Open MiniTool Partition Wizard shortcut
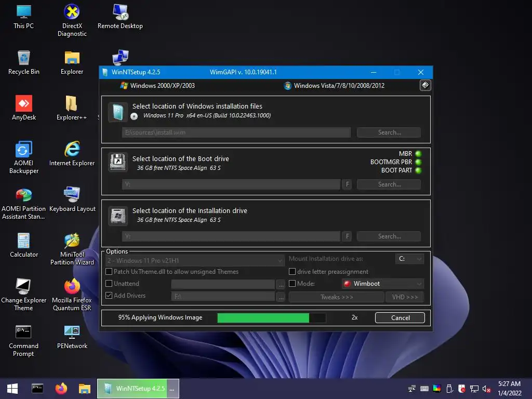Viewport: 532px width, 399px height. tap(72, 249)
